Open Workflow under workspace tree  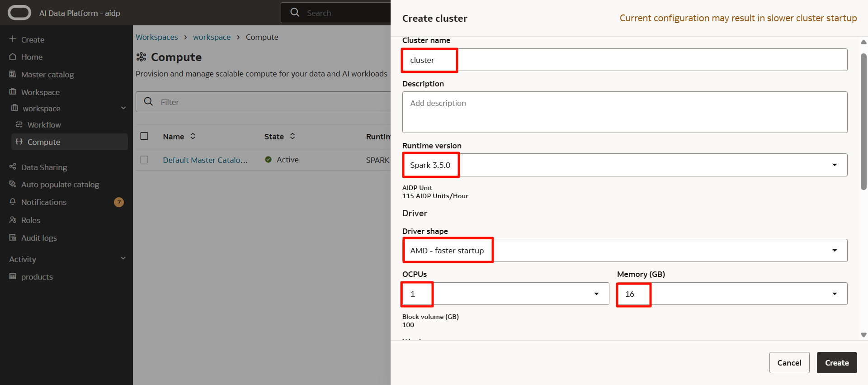point(44,125)
